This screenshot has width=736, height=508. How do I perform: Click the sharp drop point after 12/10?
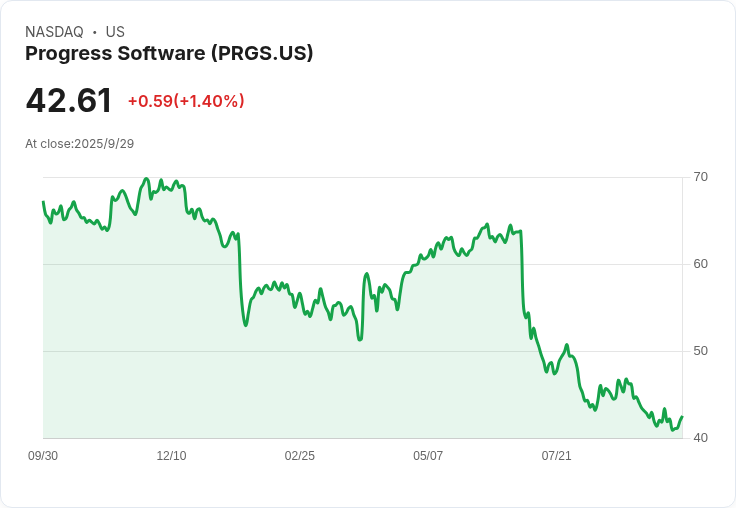click(x=240, y=277)
